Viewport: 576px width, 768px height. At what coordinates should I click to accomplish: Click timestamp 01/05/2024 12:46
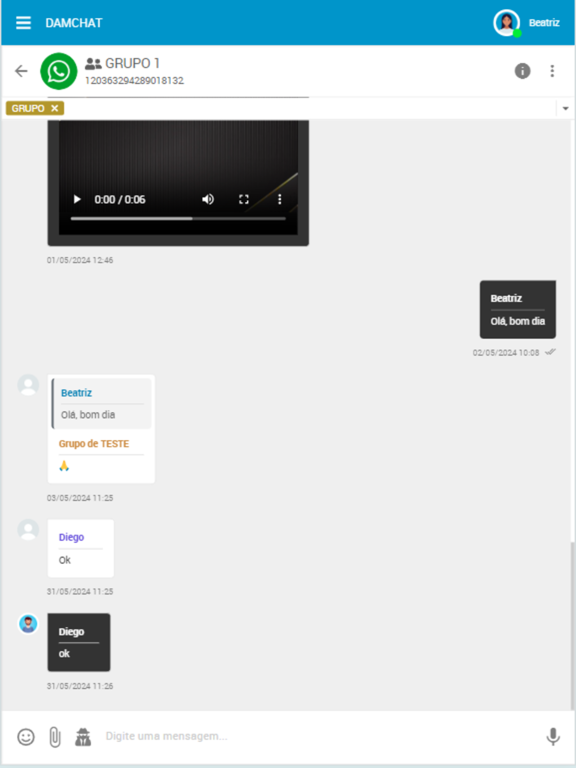[80, 260]
